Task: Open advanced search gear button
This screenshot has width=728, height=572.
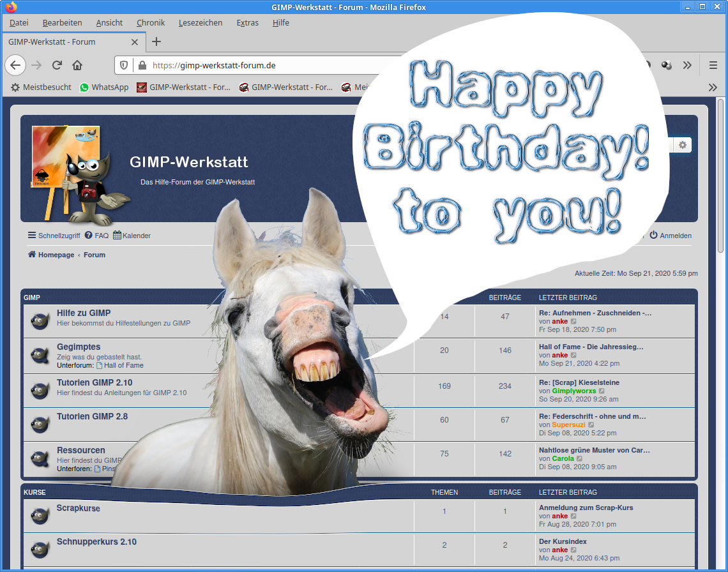Action: (x=683, y=145)
